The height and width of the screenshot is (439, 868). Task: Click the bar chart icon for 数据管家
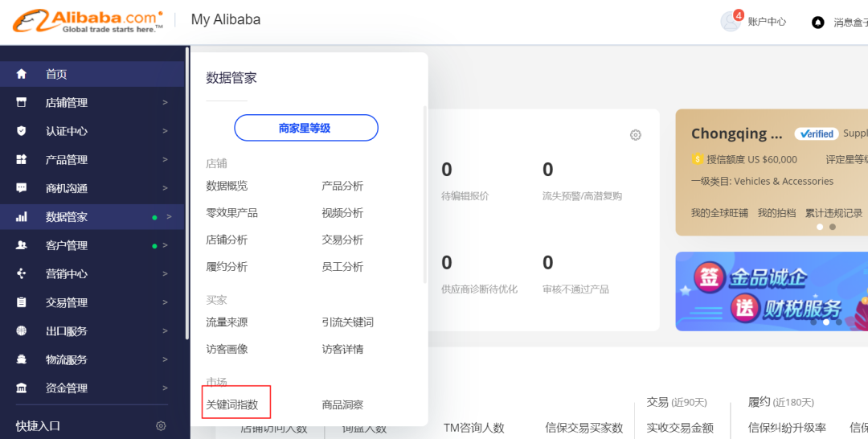coord(22,217)
